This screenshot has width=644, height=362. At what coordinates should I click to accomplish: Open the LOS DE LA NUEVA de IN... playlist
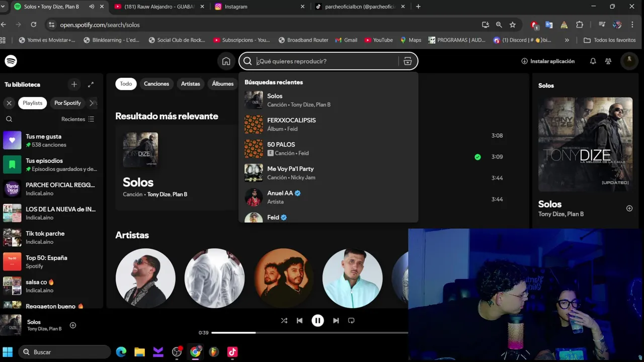click(51, 213)
